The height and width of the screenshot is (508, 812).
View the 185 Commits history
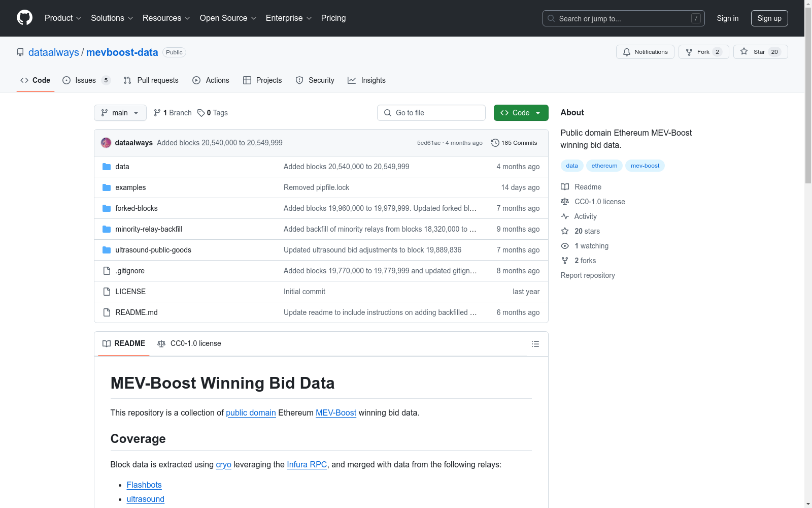(514, 143)
